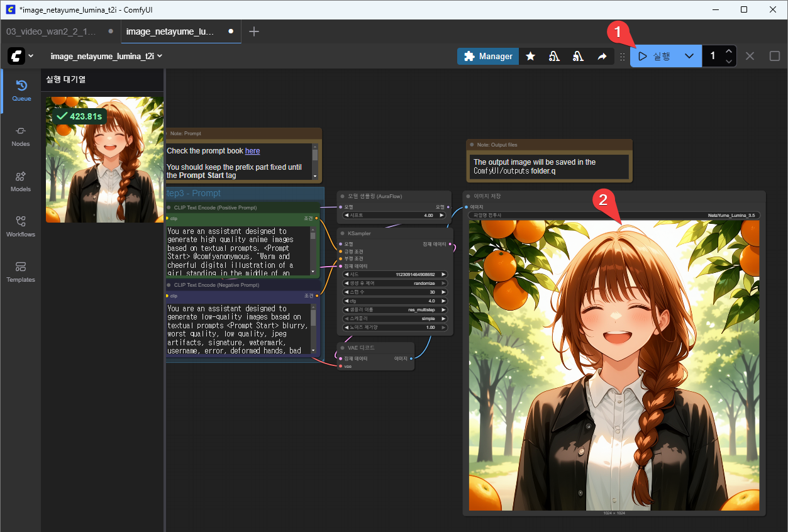Click the share arrow icon in toolbar
Screen dimensions: 788x532
[602, 57]
